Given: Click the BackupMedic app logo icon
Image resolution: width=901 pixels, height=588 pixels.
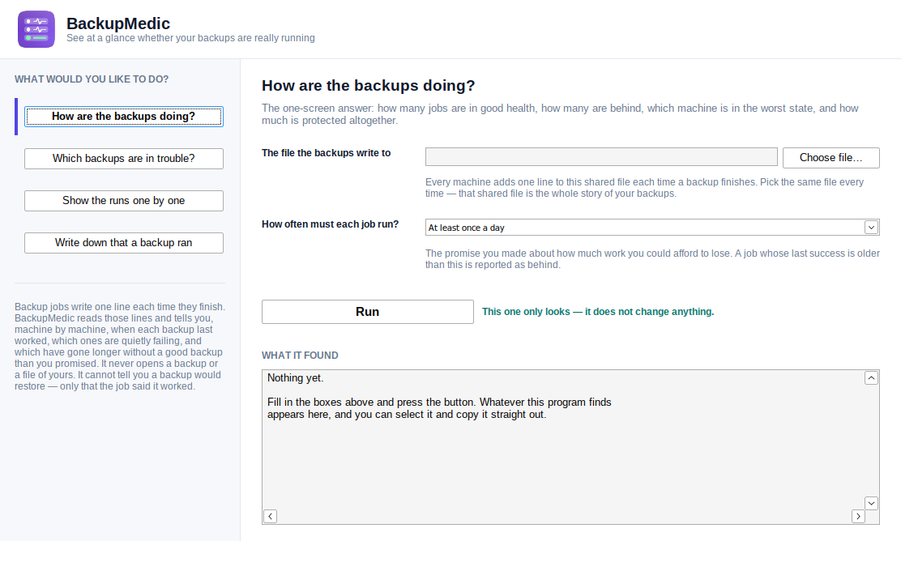Looking at the screenshot, I should pyautogui.click(x=36, y=29).
